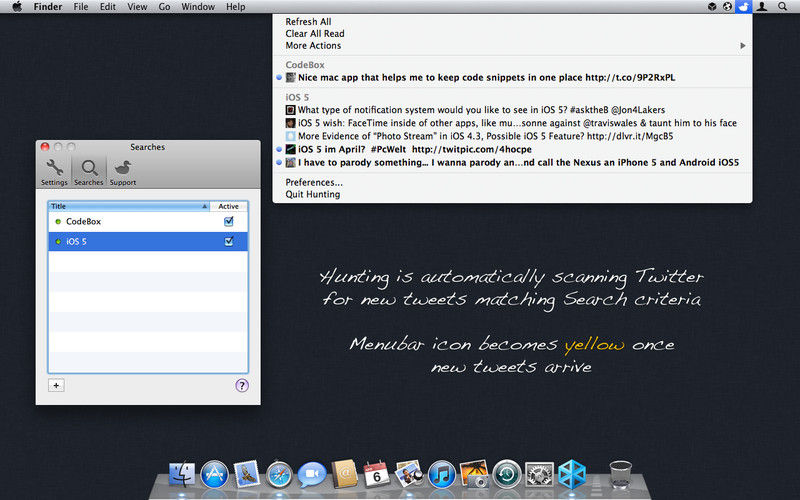Open Finder menu in menu bar
800x500 pixels.
(x=48, y=7)
